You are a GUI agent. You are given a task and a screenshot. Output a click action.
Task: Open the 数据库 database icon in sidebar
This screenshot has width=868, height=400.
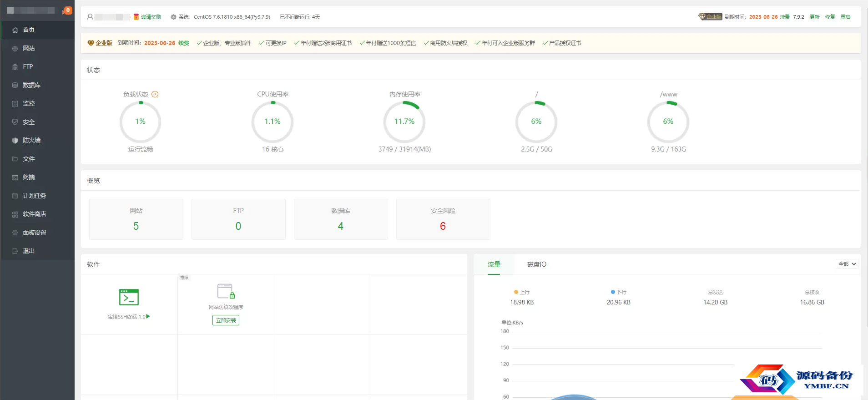(15, 85)
